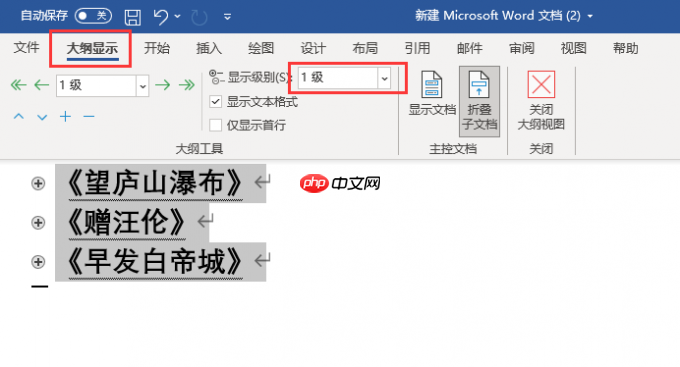This screenshot has height=367, width=680.
Task: Click Collapse Subdocuments button
Action: pyautogui.click(x=479, y=101)
